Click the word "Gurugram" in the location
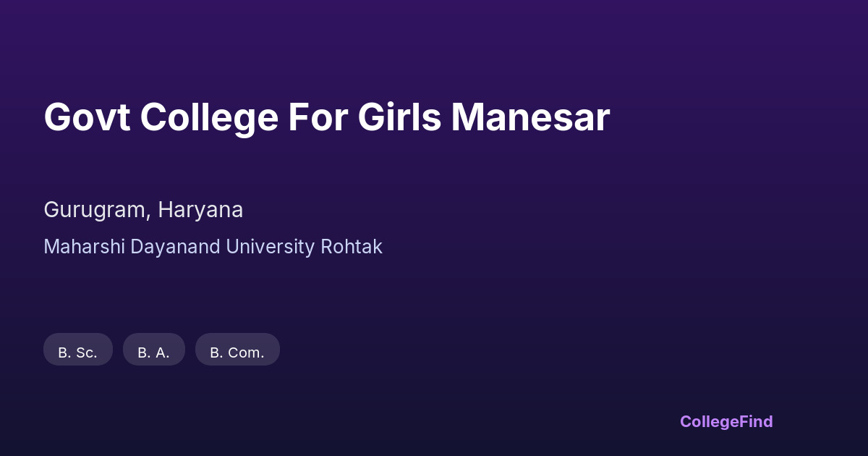 click(x=95, y=210)
